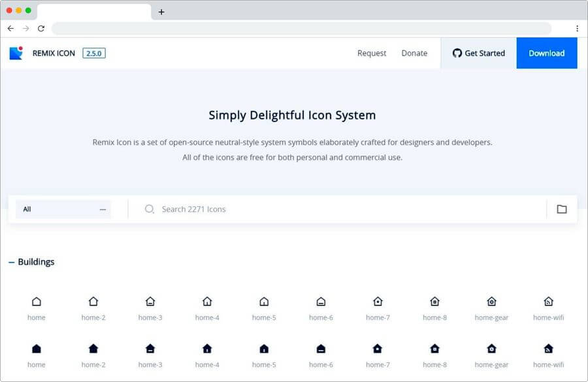Click the REMIX ICON title text
Screen dimensions: 588x382
point(54,54)
